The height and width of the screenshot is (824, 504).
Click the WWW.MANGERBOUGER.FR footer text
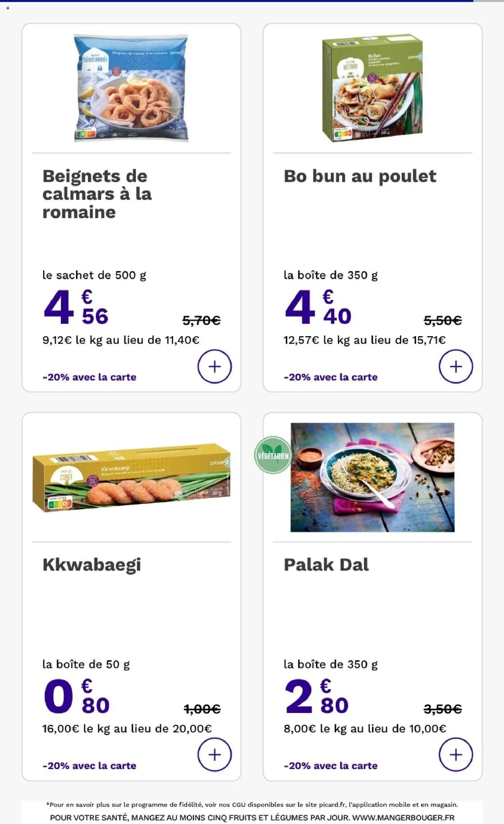pyautogui.click(x=403, y=817)
